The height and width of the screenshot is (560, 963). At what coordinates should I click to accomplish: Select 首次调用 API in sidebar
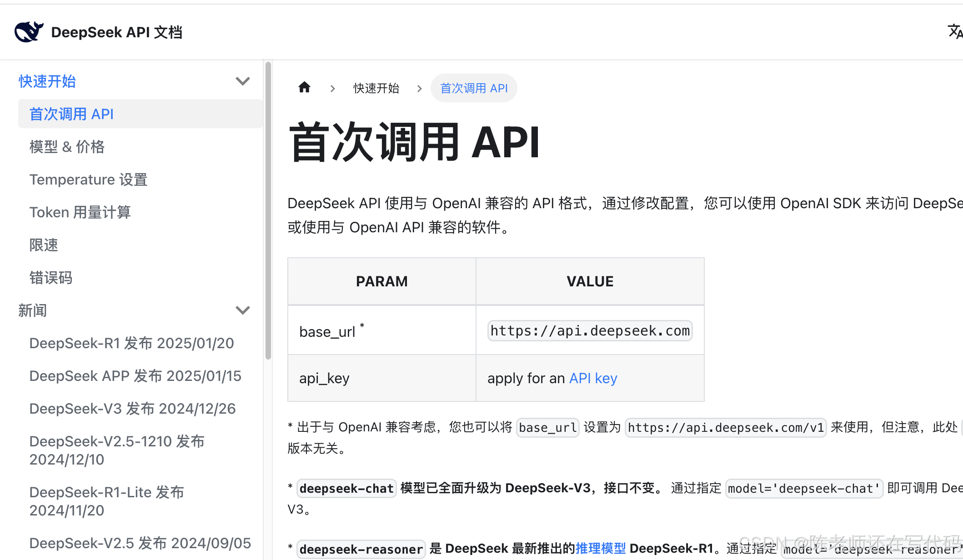[71, 114]
